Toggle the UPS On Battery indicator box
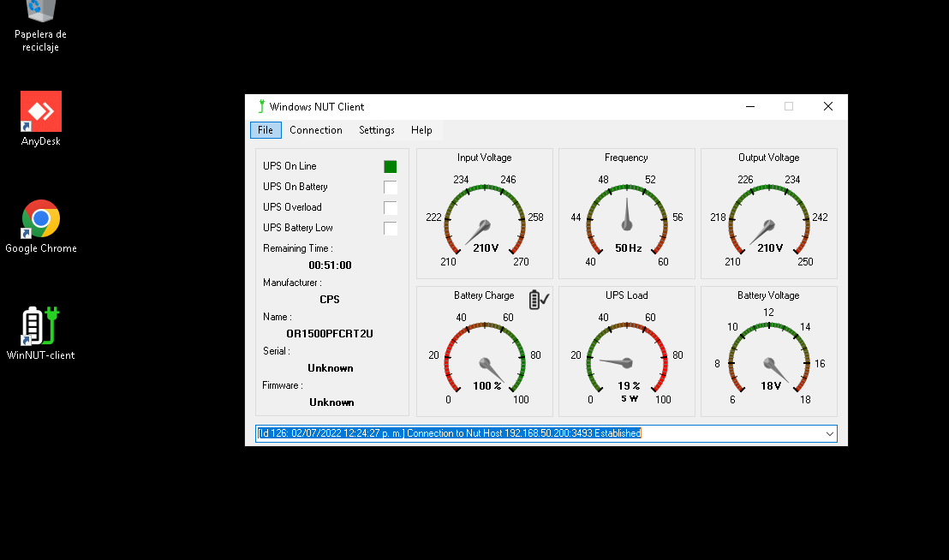 [x=390, y=187]
